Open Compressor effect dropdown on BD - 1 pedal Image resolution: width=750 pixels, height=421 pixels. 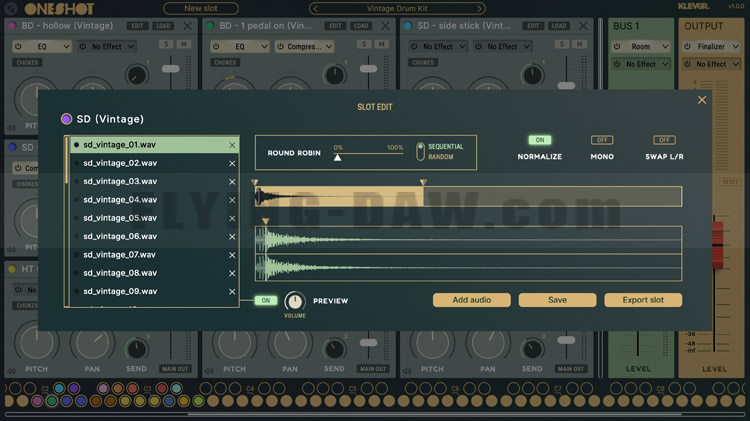(x=304, y=46)
